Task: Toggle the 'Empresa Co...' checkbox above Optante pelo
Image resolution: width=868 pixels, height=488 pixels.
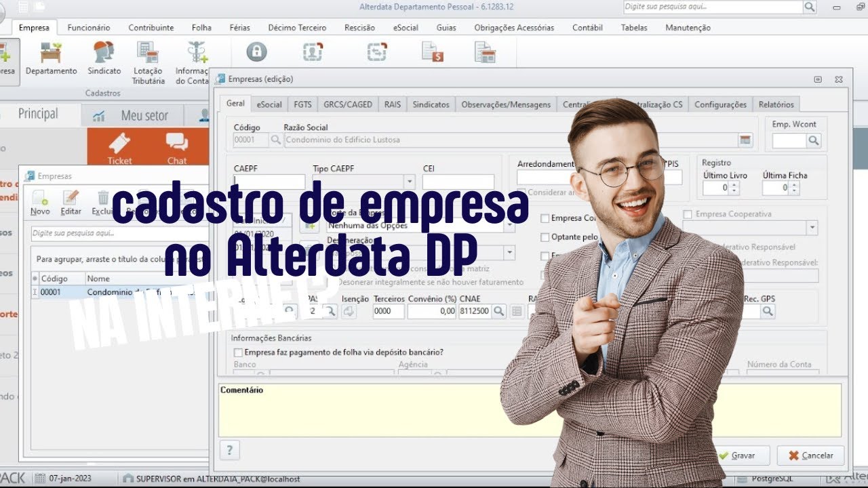Action: (x=545, y=218)
